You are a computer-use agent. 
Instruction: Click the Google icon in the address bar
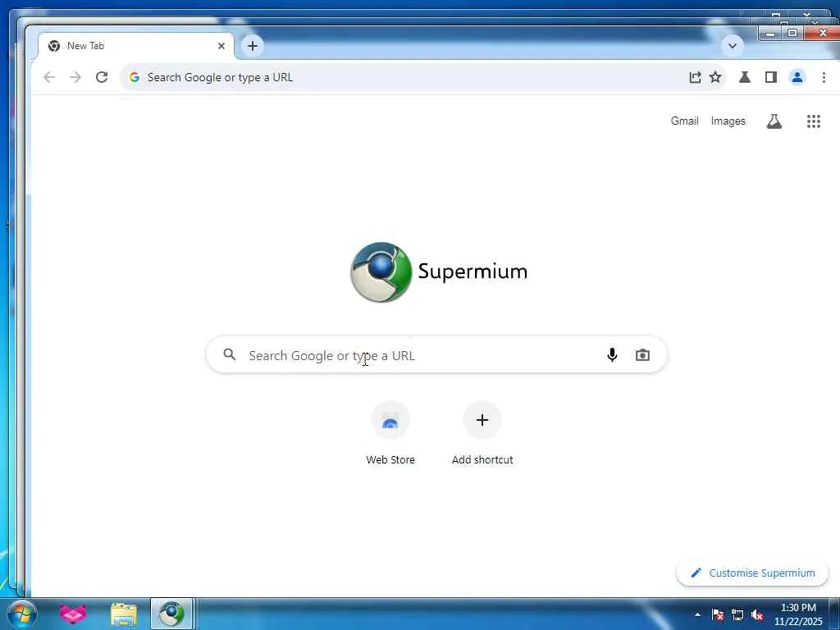click(135, 77)
